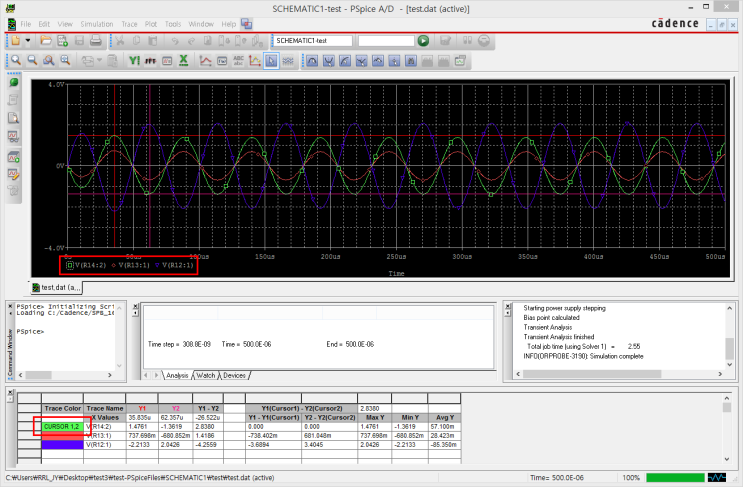The width and height of the screenshot is (743, 487).
Task: Open the New file dropdown arrow
Action: [28, 41]
